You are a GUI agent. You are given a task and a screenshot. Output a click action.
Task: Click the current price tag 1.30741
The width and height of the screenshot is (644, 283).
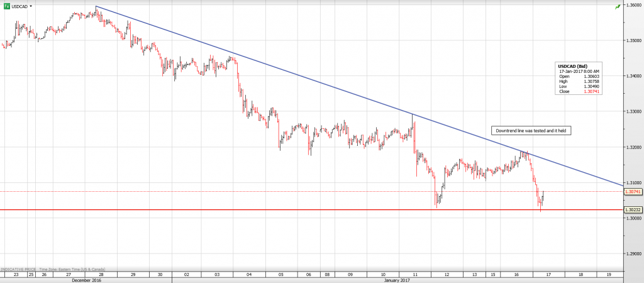[632, 191]
